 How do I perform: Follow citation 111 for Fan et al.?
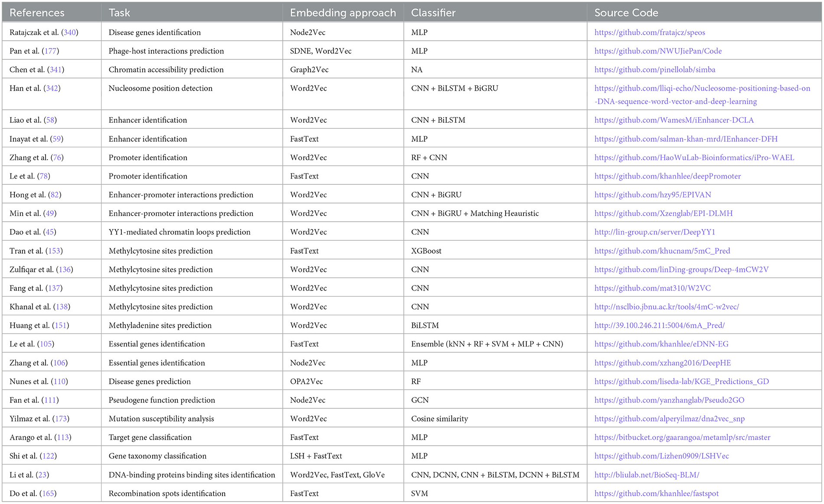pos(50,400)
